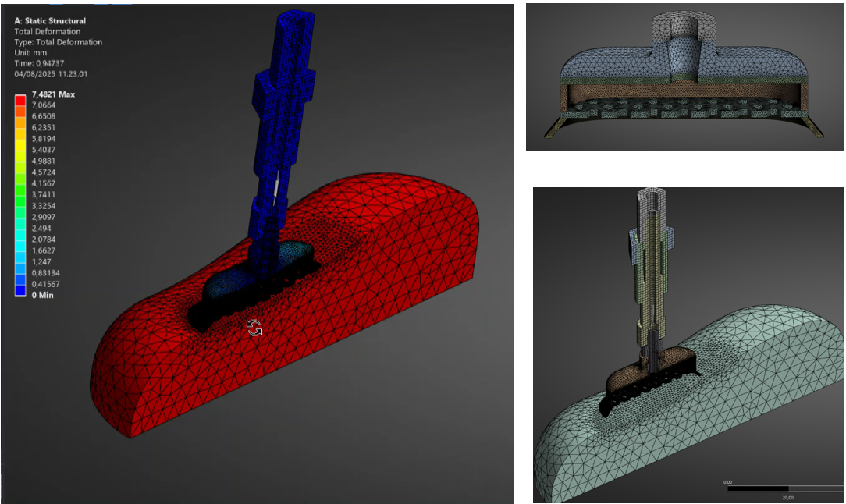This screenshot has width=846, height=504.
Task: Click the 20,00 scale bar label
Action: pos(787,497)
